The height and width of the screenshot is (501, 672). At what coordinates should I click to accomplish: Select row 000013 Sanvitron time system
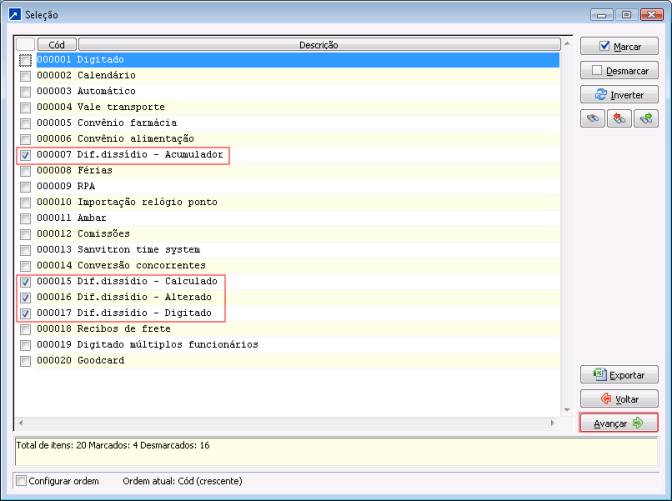click(298, 250)
